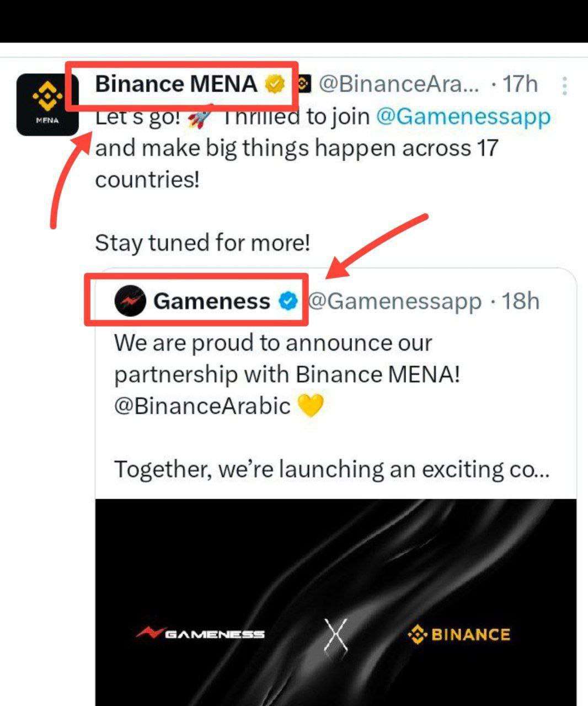Click the rocket emoji in the post text
This screenshot has height=706, width=588.
[x=201, y=117]
